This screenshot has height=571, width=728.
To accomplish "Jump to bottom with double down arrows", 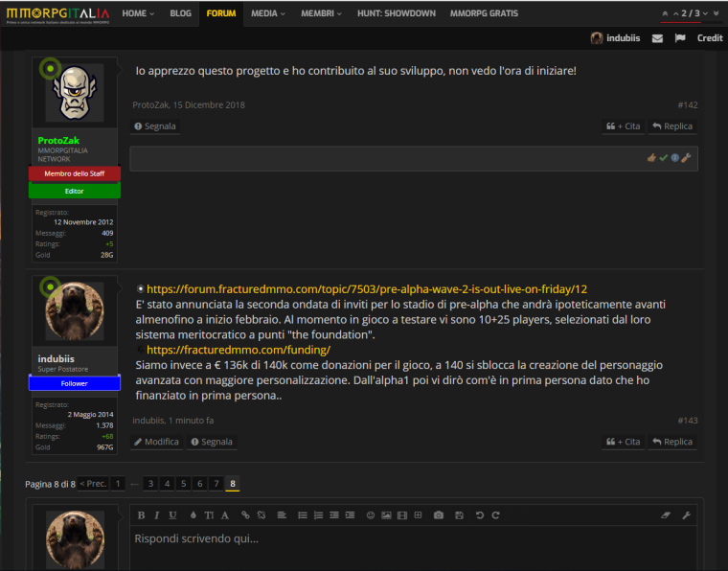I will [x=717, y=14].
